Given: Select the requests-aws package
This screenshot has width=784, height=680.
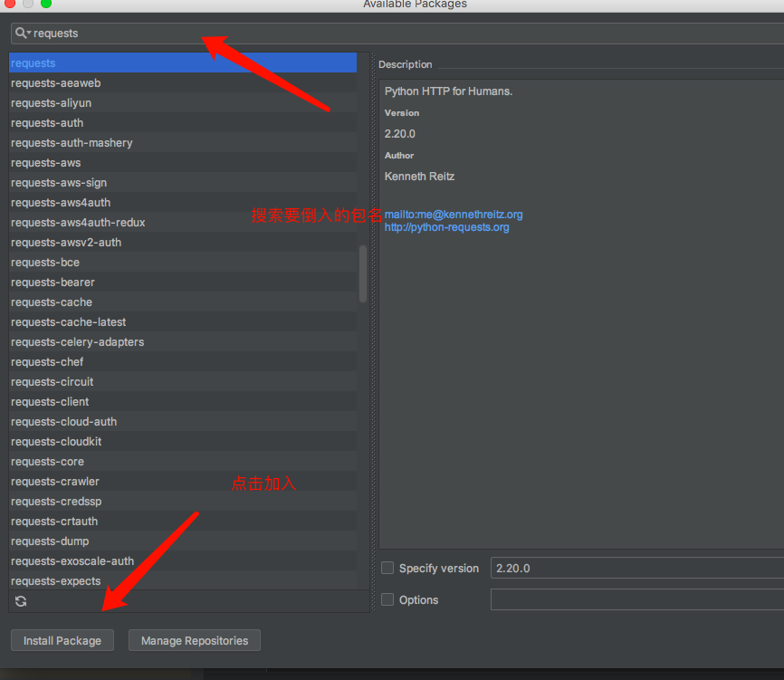Looking at the screenshot, I should point(183,163).
